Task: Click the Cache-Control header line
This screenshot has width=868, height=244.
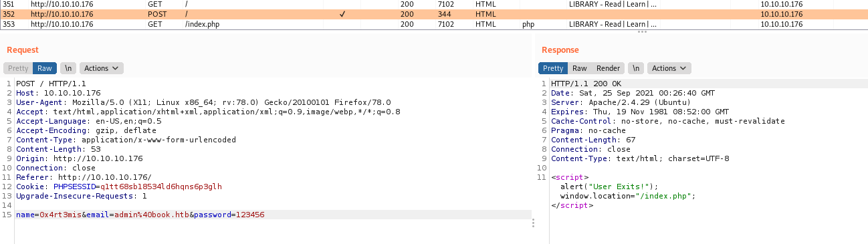Action: 668,121
